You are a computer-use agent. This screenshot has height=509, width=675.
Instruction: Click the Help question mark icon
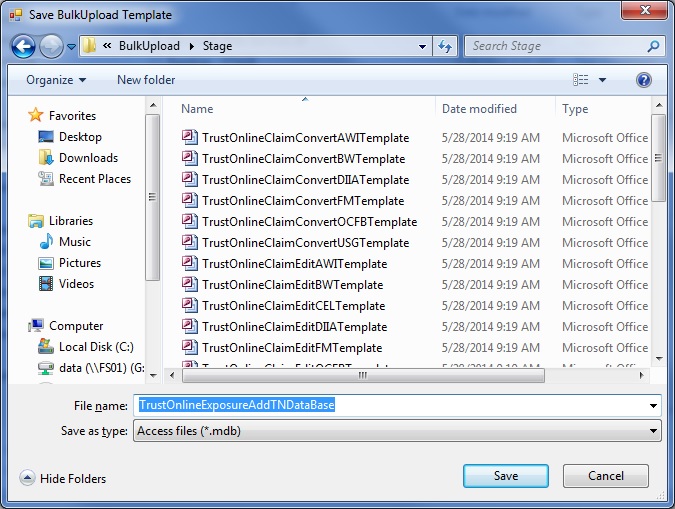point(643,80)
